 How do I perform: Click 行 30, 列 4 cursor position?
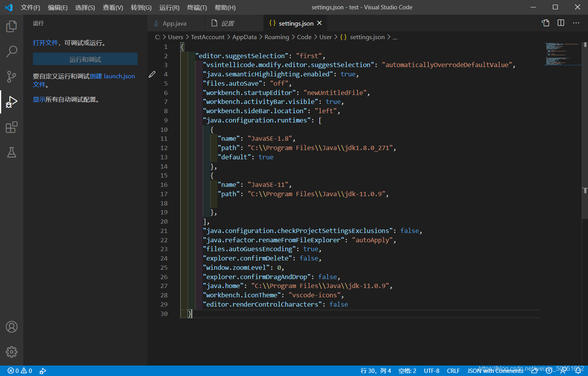pyautogui.click(x=376, y=371)
